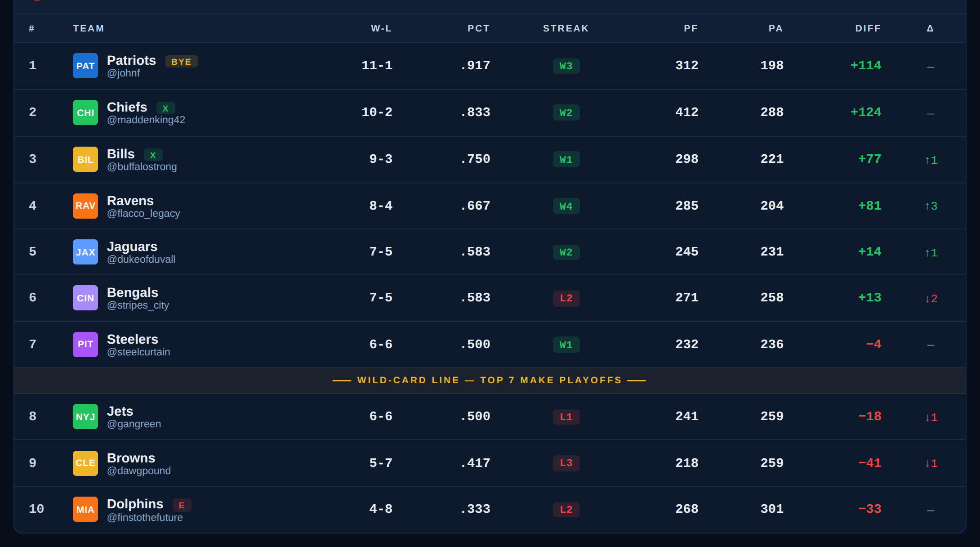Viewport: 980px width, 547px height.
Task: Click the down 2 rank change for Bengals
Action: click(x=931, y=299)
